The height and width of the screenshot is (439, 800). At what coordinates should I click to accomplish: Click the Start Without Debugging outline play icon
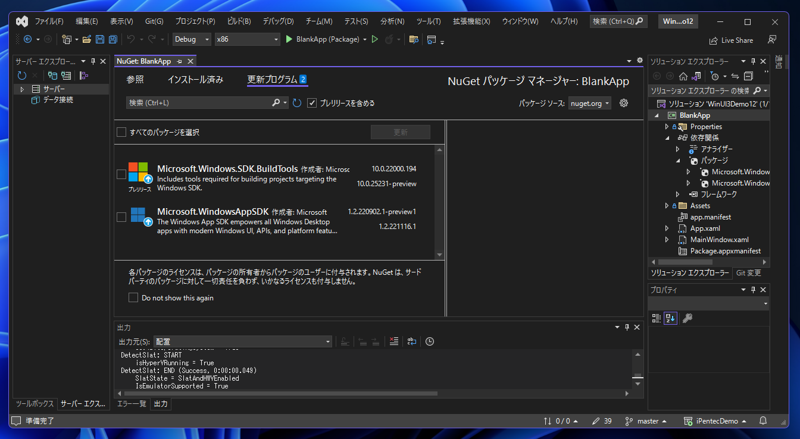375,39
